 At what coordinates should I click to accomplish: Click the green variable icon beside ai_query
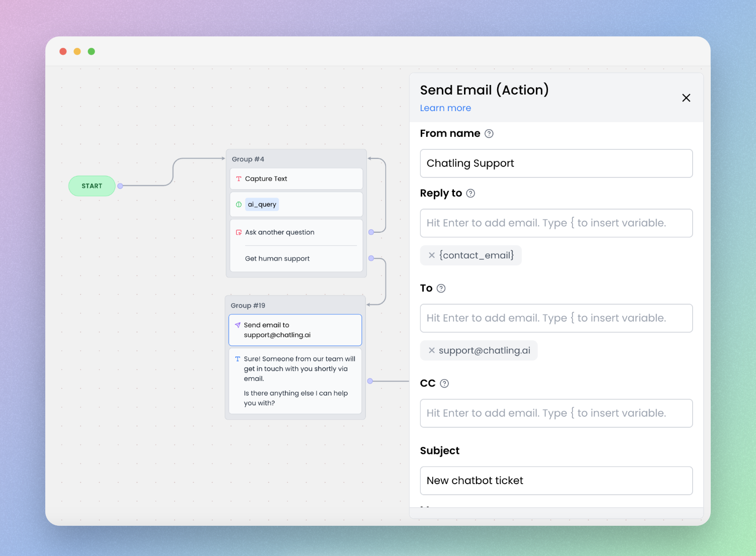238,204
